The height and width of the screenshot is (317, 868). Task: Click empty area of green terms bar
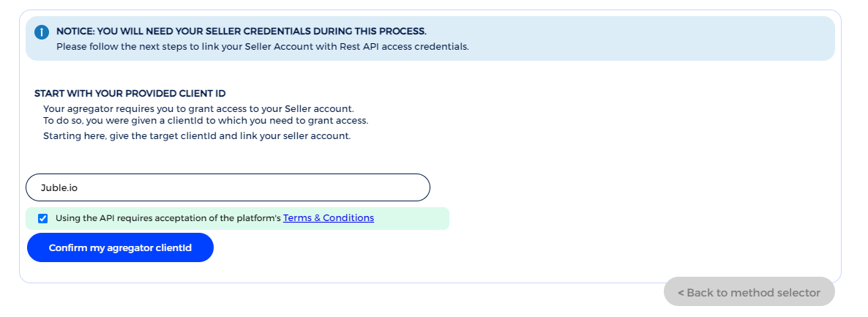(414, 218)
